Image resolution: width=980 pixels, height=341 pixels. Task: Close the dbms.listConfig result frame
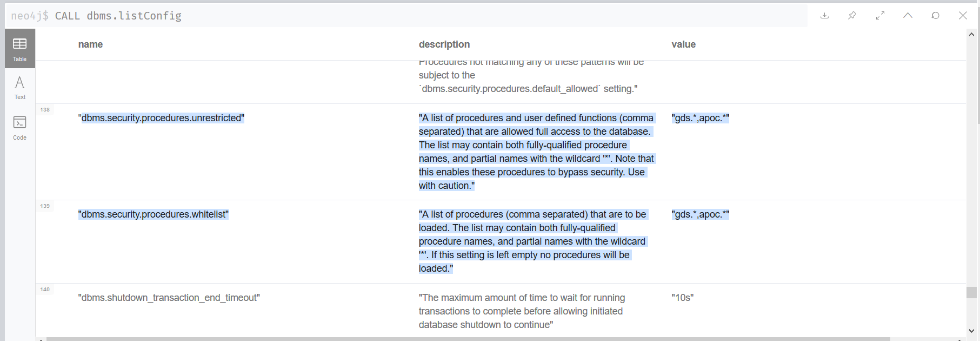point(963,16)
